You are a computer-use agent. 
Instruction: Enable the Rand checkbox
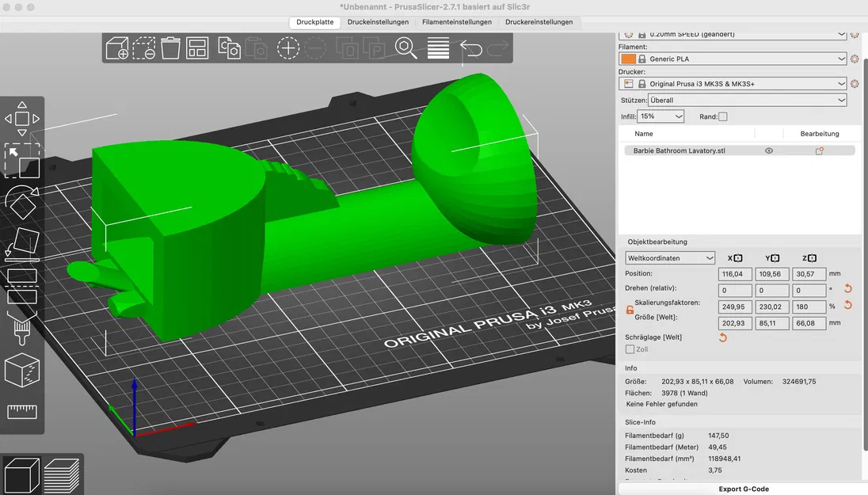point(723,117)
